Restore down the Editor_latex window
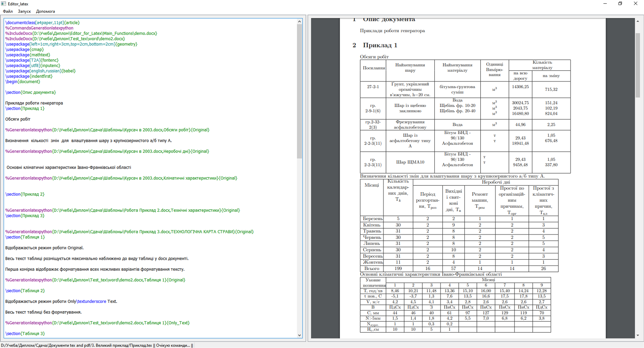The width and height of the screenshot is (644, 348). (620, 4)
